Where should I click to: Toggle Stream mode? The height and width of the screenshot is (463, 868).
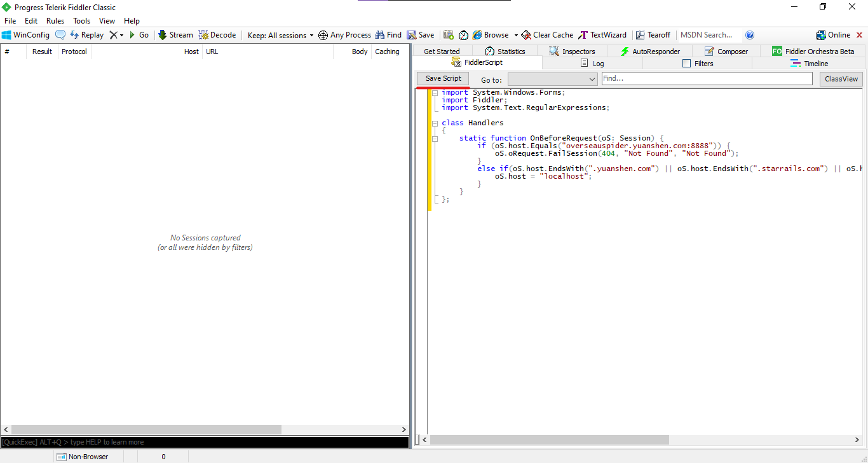tap(175, 35)
